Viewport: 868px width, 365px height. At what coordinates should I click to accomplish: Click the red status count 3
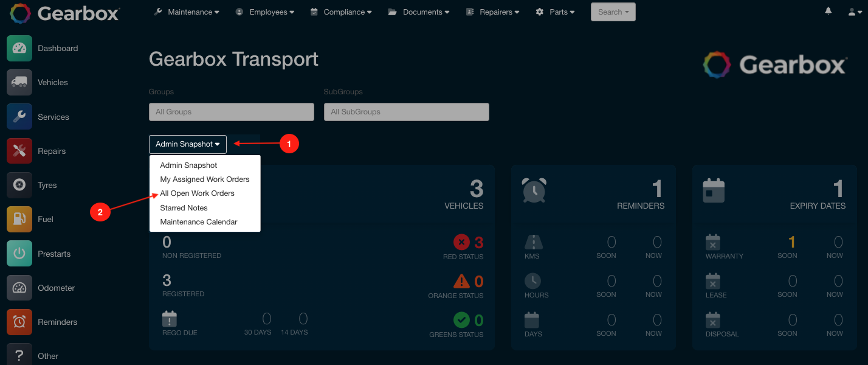pyautogui.click(x=479, y=243)
